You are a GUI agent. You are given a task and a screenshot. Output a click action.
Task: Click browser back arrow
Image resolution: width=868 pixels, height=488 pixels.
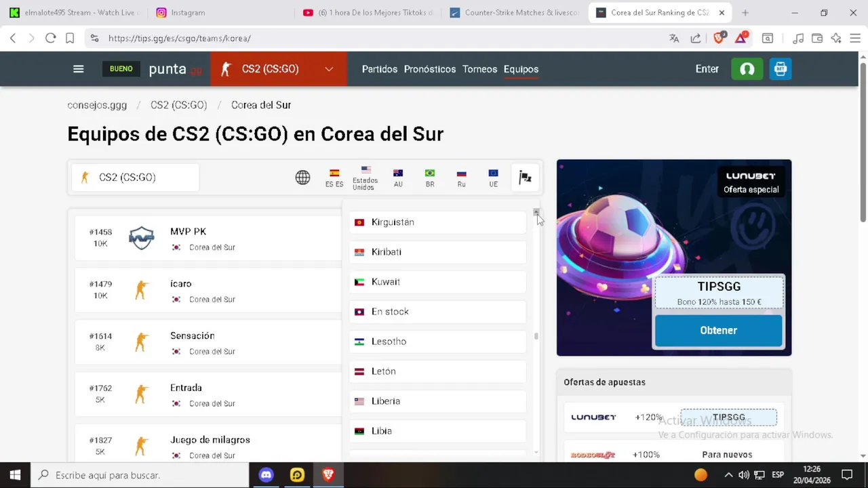(x=13, y=39)
